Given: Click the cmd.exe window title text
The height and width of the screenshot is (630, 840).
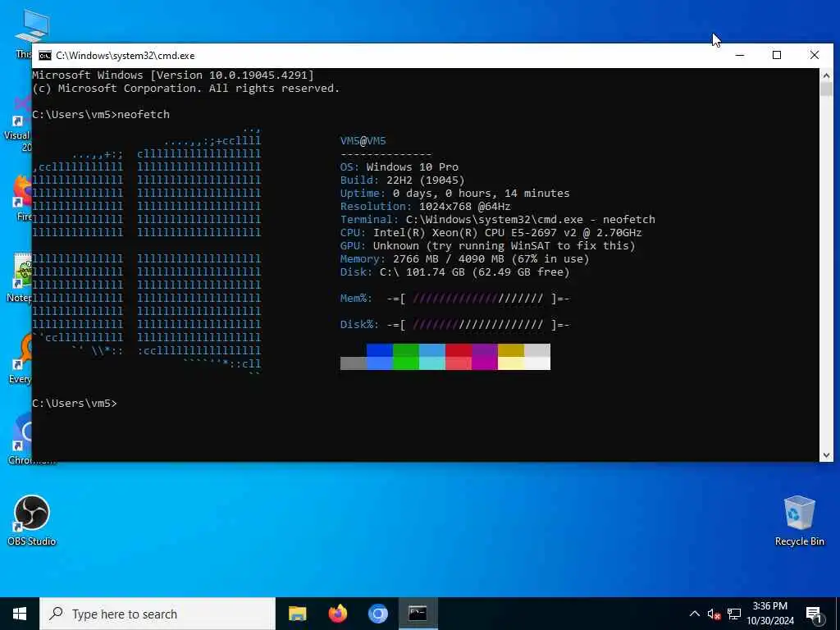Looking at the screenshot, I should pos(126,56).
